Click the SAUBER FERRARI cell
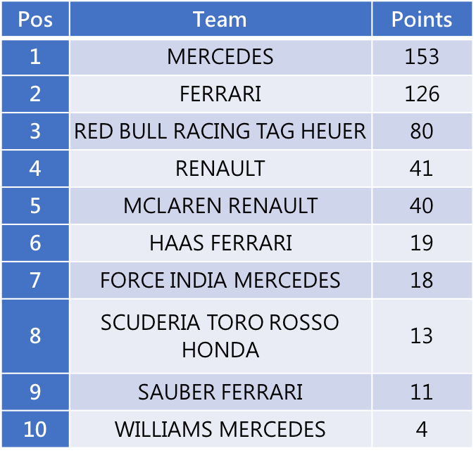Image resolution: width=476 pixels, height=453 pixels. (x=220, y=392)
